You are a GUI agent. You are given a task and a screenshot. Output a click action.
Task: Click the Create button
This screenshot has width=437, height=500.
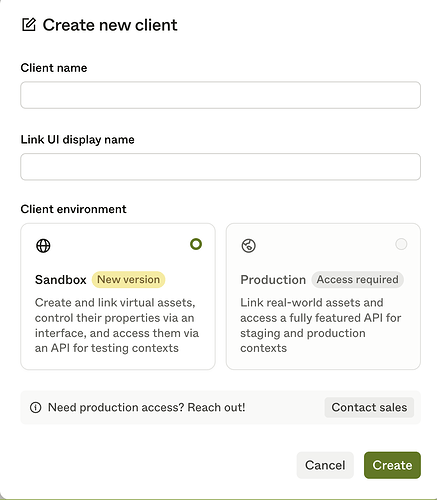(392, 465)
